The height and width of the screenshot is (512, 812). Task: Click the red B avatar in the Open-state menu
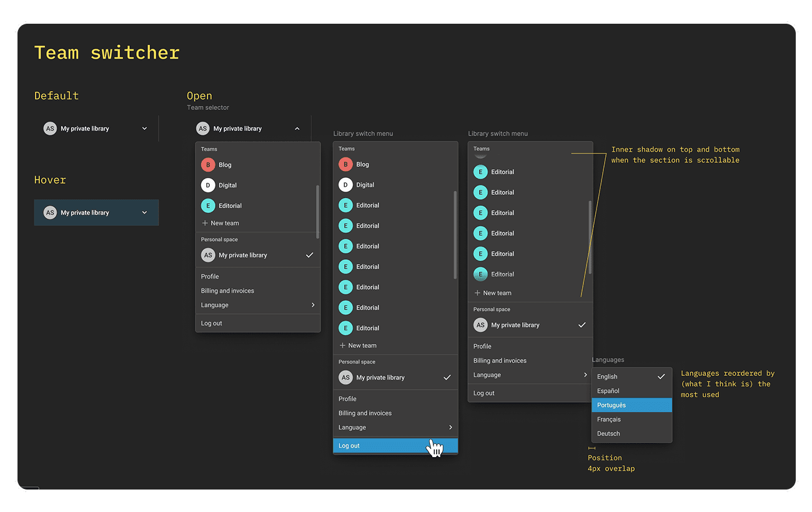pyautogui.click(x=208, y=165)
